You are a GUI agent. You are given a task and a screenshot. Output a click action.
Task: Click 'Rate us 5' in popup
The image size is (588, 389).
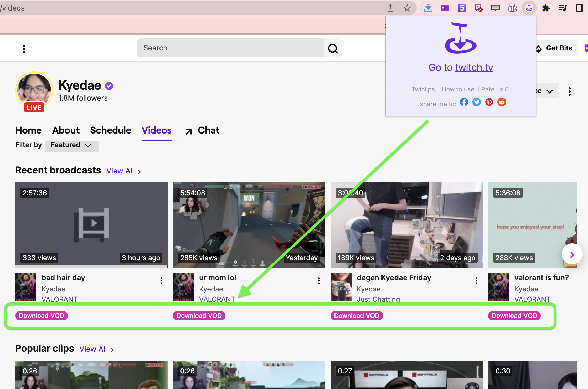[495, 89]
